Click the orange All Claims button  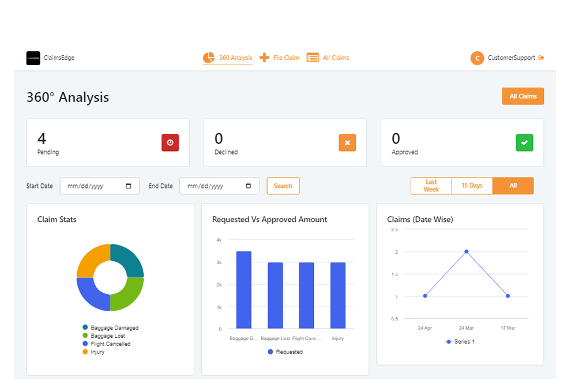tap(523, 96)
